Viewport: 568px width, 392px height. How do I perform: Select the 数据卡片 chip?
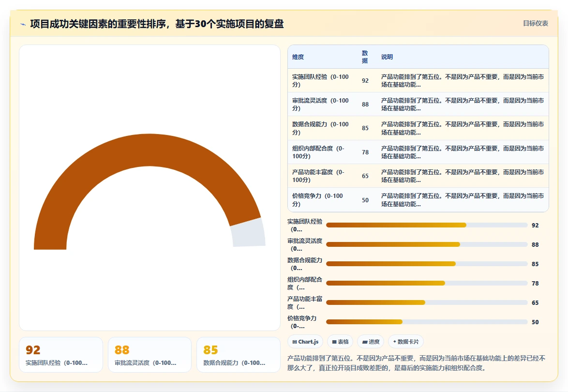click(x=406, y=342)
